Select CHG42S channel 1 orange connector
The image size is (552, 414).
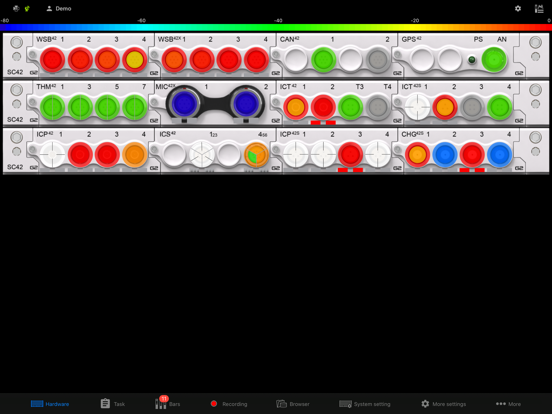[x=418, y=155]
